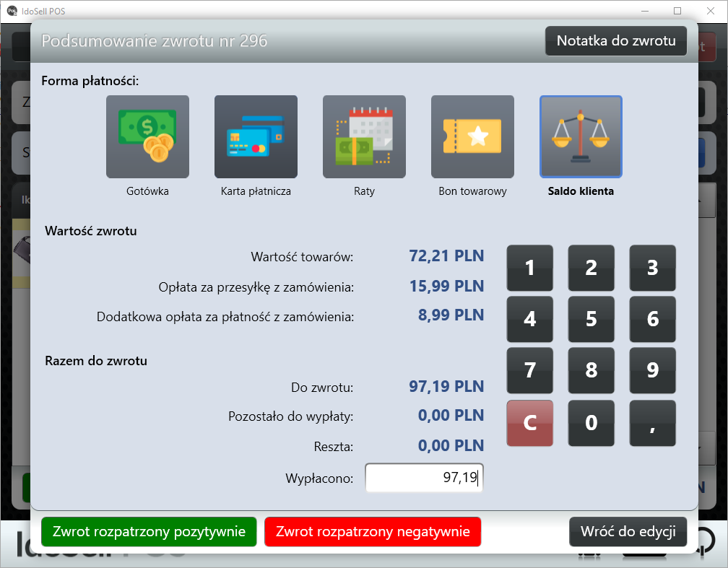Screen dimensions: 728x568
Task: Tap keypad digit 0
Action: coord(591,423)
